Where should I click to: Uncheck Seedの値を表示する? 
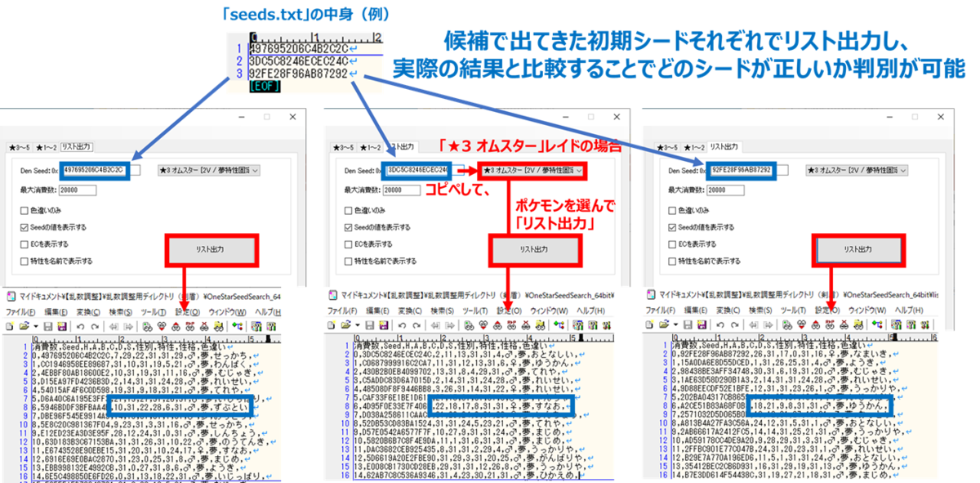23,226
